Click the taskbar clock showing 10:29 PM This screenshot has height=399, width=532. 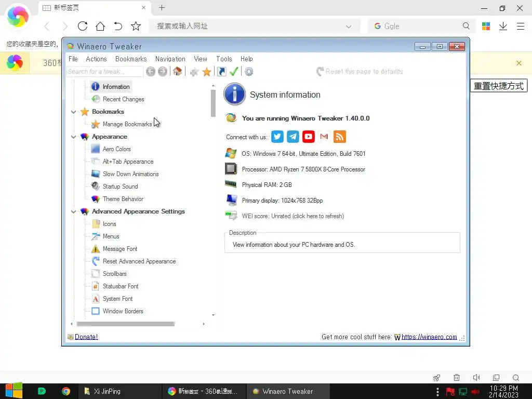(x=503, y=391)
